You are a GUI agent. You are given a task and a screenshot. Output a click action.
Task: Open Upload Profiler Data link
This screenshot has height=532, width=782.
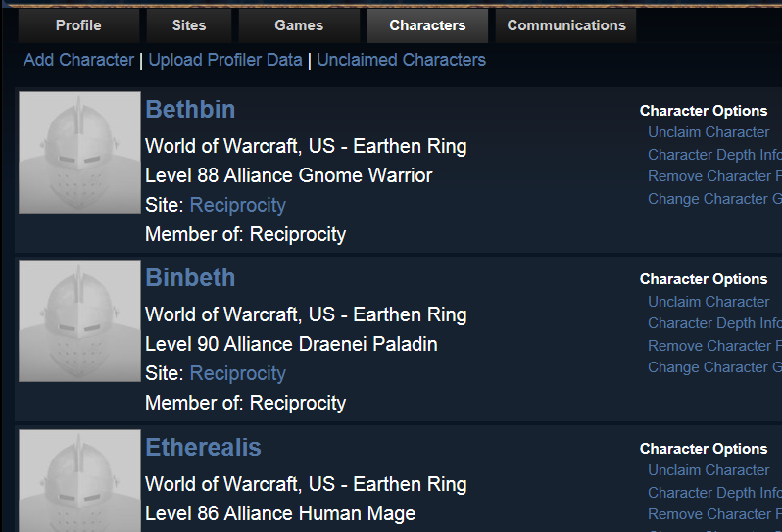[225, 60]
